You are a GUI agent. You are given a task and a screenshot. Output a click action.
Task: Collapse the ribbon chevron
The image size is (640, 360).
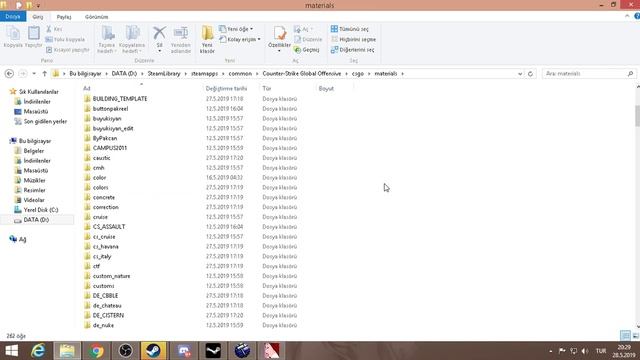(627, 16)
